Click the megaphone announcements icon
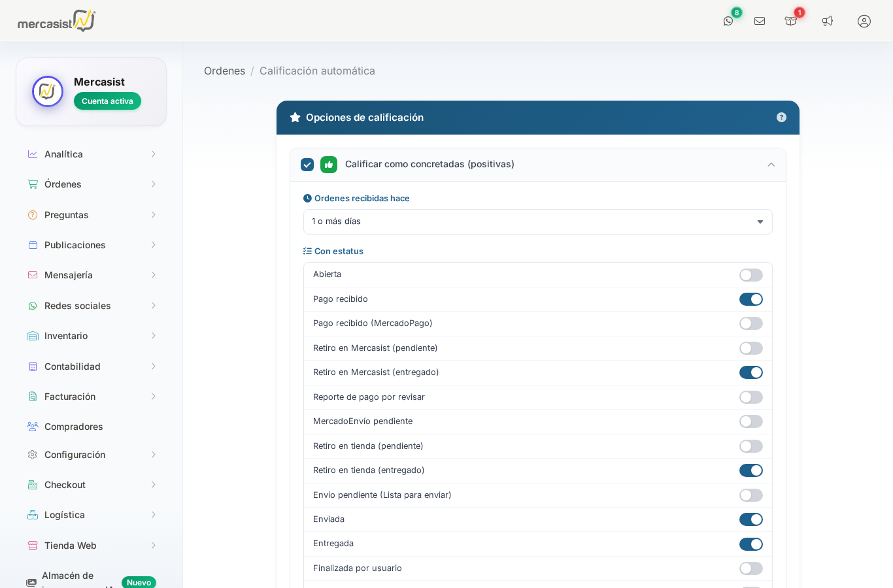 (x=828, y=21)
